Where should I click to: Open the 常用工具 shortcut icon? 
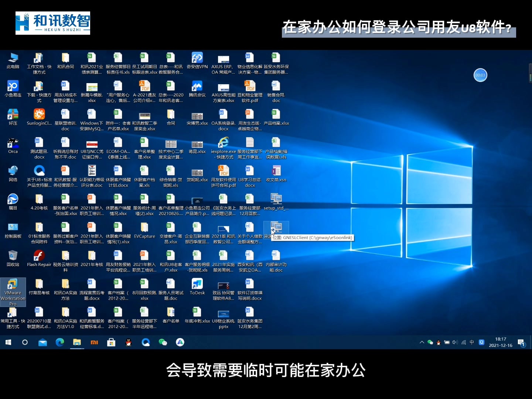(13, 318)
